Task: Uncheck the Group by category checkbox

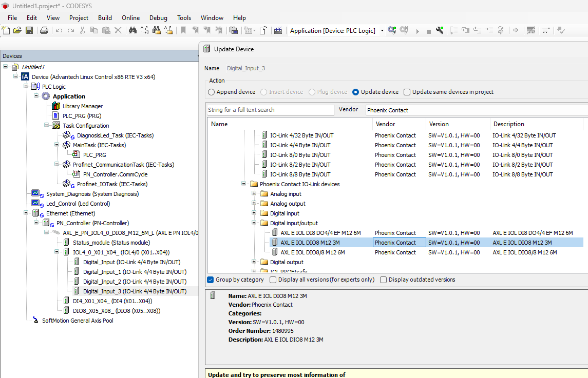Action: [211, 280]
